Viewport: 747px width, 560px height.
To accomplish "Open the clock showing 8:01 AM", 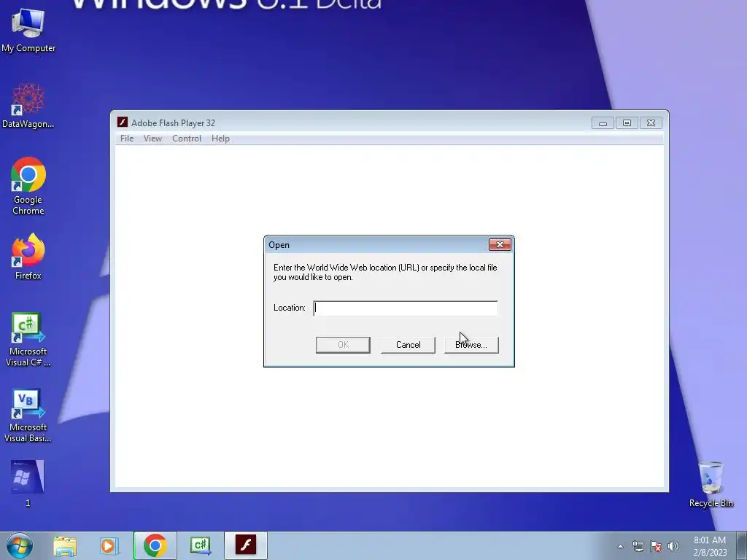I will 709,545.
